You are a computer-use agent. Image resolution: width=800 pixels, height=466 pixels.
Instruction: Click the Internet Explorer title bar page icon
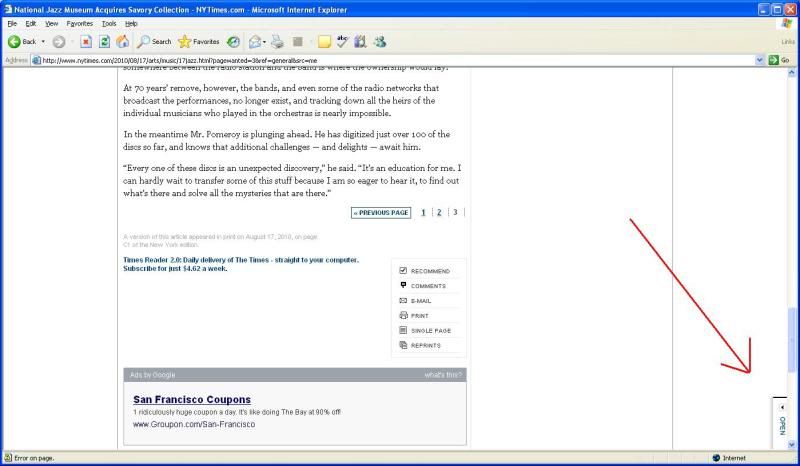click(x=7, y=9)
